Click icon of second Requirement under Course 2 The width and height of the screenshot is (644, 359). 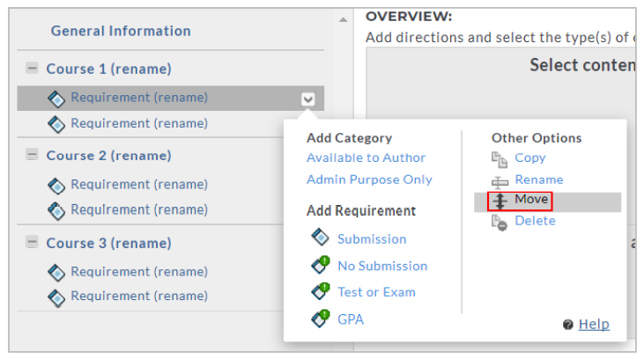[x=56, y=211]
